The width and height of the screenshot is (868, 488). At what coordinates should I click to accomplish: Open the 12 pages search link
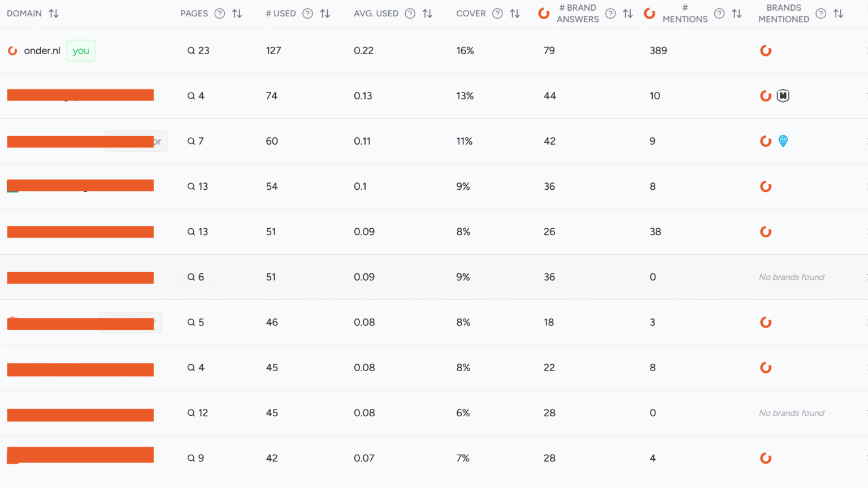point(198,413)
